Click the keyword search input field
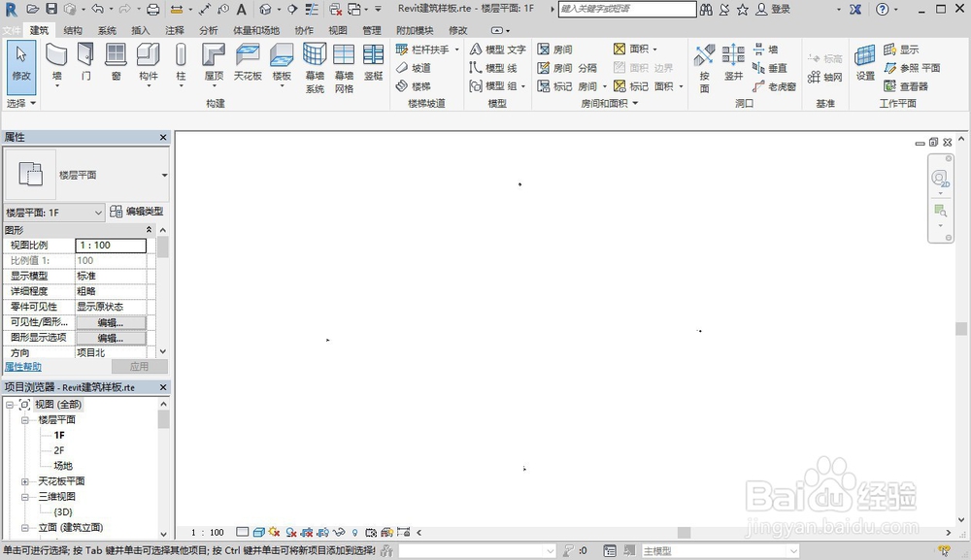Image resolution: width=971 pixels, height=560 pixels. 627,9
